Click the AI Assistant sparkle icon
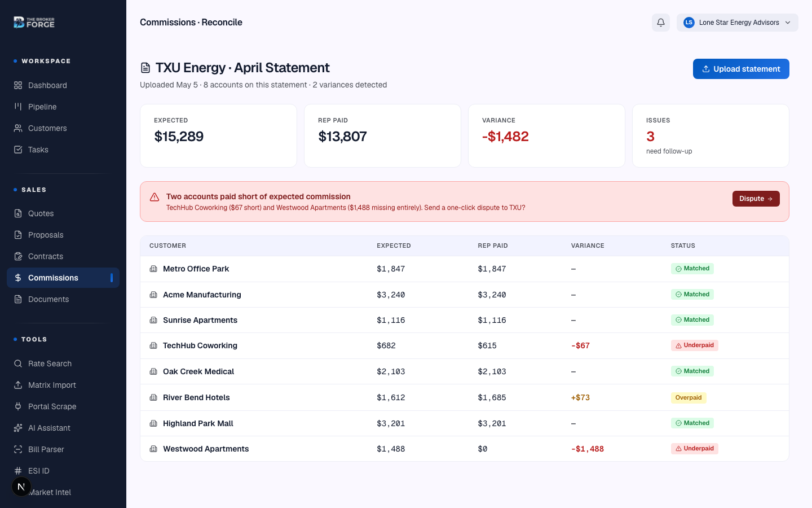Viewport: 812px width, 508px height. click(x=18, y=428)
